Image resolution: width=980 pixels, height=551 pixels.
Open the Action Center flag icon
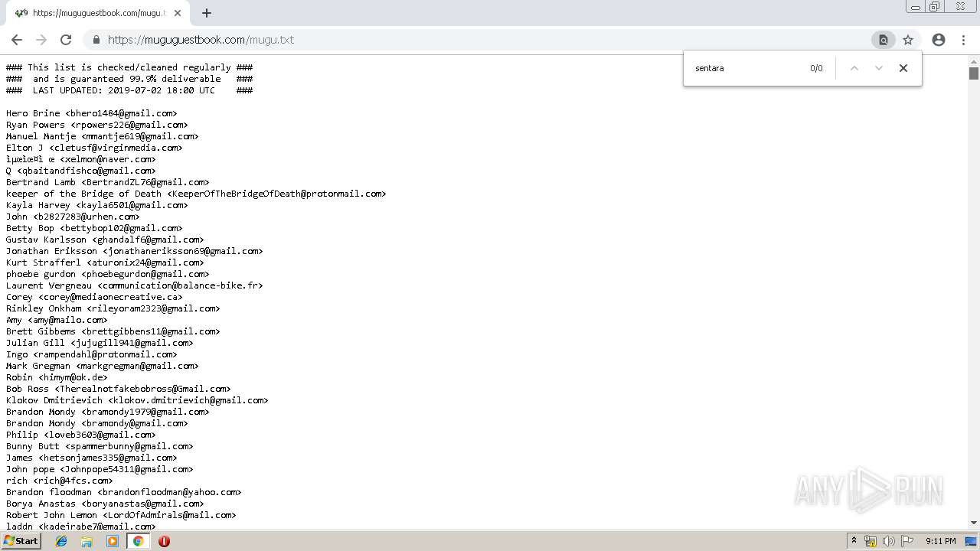click(x=907, y=541)
